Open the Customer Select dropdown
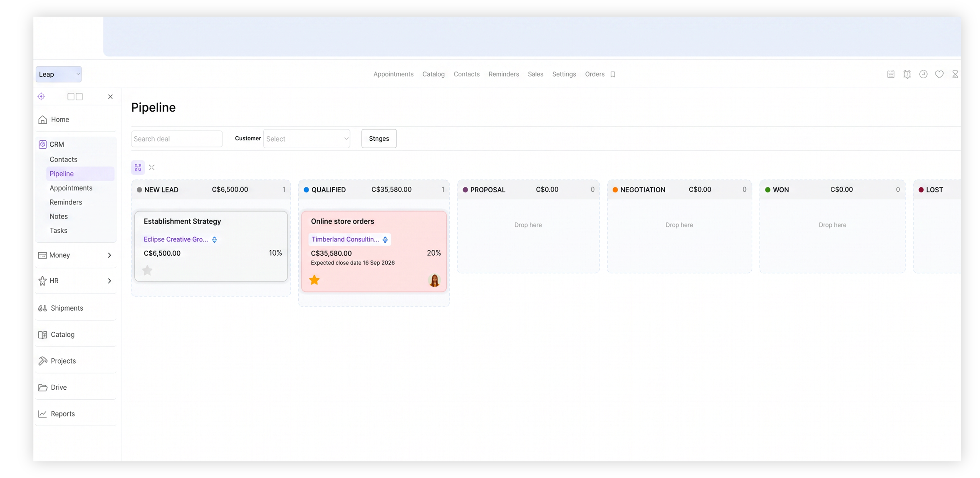Screen dimensions: 980x478 coord(307,139)
